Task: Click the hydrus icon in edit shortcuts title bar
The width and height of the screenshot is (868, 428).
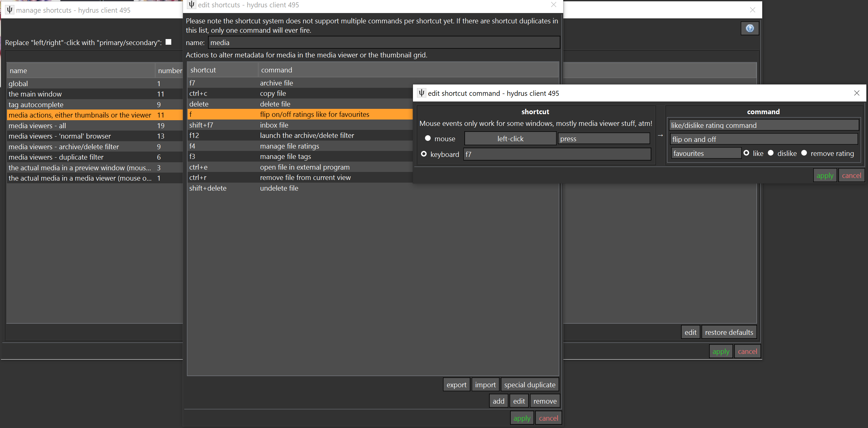Action: click(x=191, y=5)
